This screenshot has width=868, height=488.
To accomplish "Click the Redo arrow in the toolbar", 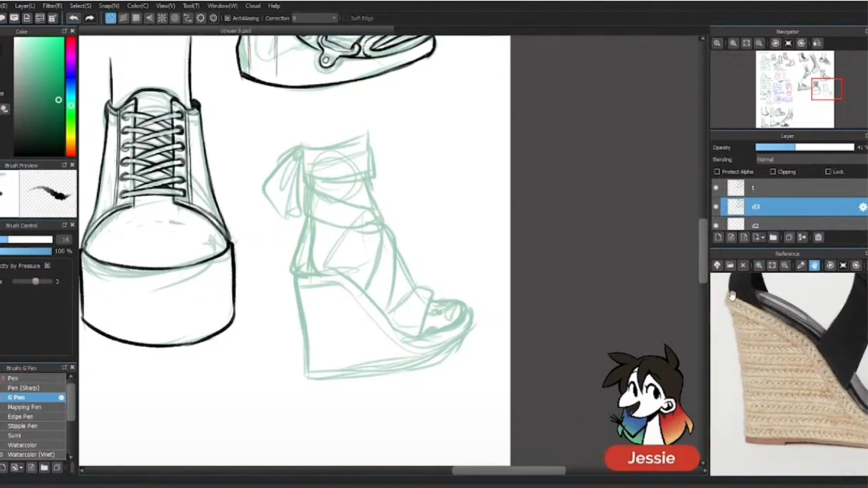I will coord(90,18).
